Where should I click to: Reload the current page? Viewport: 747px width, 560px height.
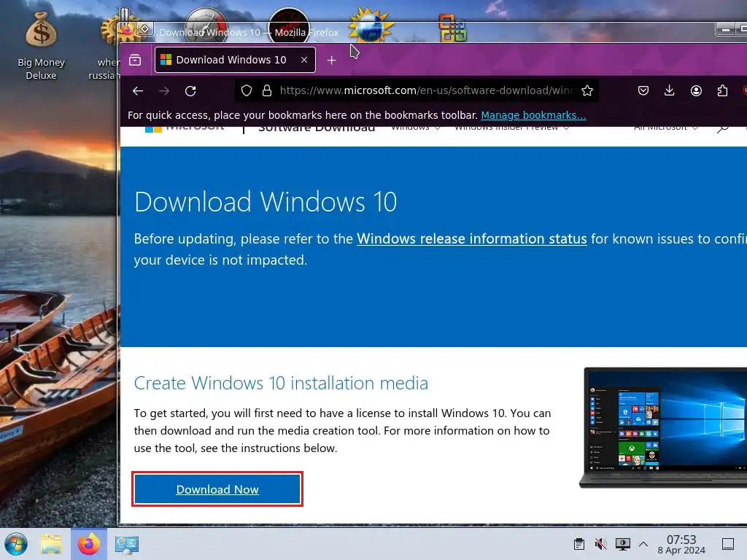click(190, 90)
